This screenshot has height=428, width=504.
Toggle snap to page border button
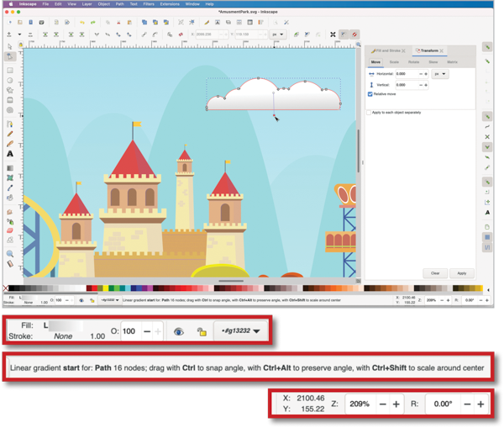pyautogui.click(x=487, y=227)
